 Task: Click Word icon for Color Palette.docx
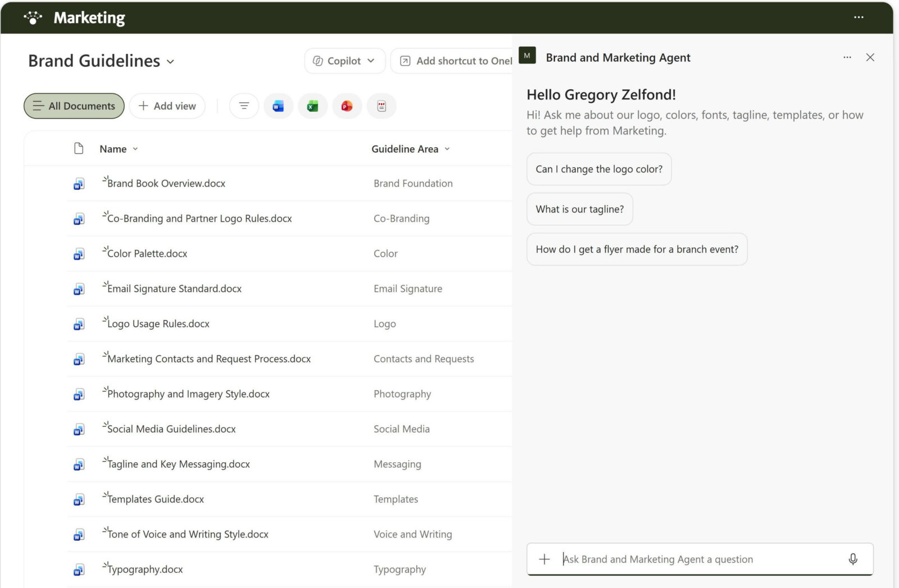[x=79, y=254]
